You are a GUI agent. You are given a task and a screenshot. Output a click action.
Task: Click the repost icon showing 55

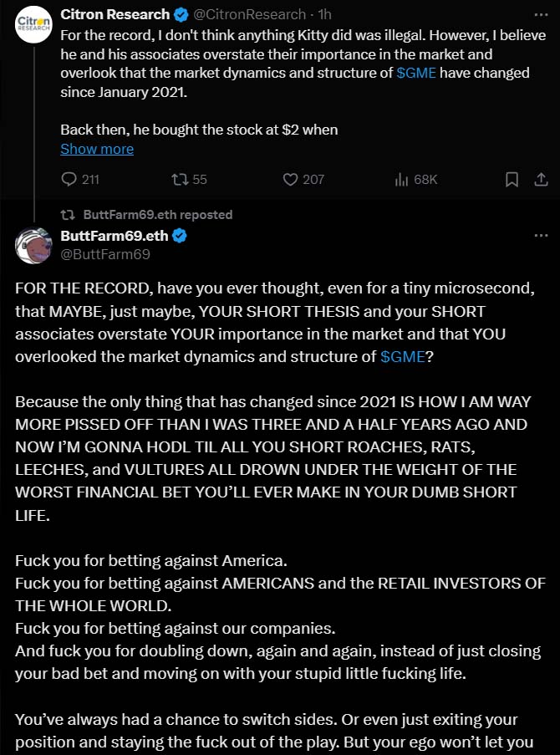point(180,180)
